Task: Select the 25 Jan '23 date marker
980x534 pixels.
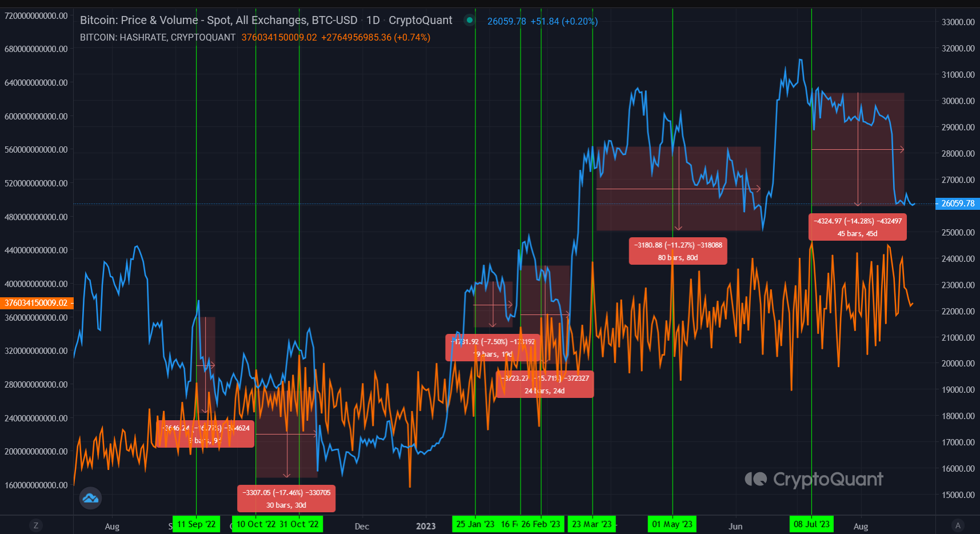Action: [x=475, y=524]
